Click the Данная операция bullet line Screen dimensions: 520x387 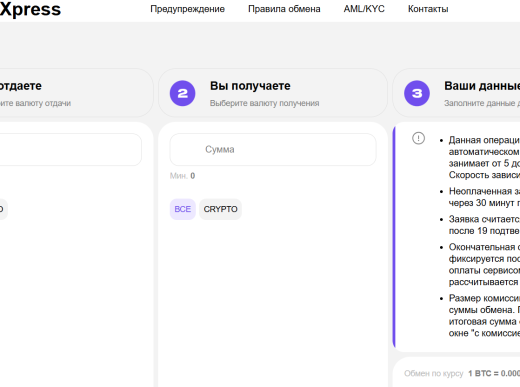pos(484,157)
